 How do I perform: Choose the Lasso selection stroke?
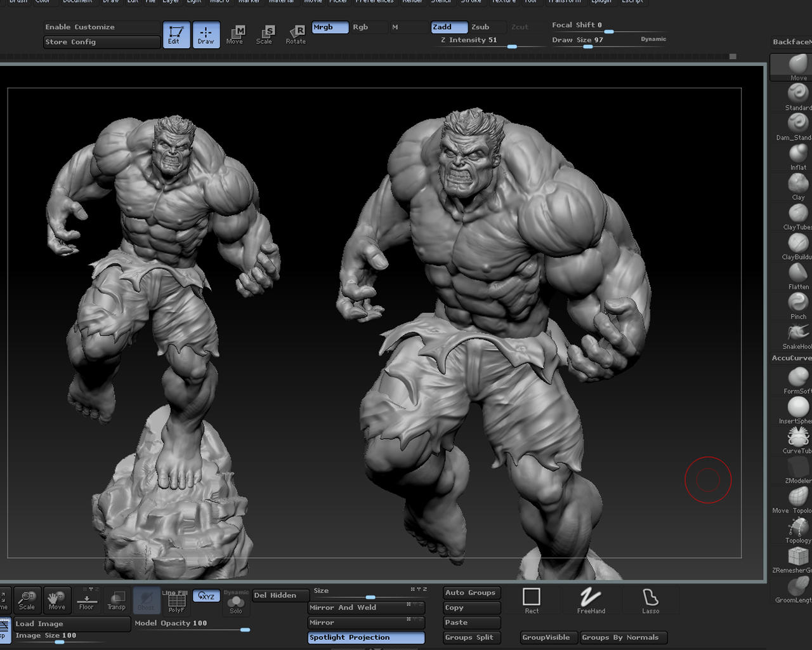(x=650, y=600)
